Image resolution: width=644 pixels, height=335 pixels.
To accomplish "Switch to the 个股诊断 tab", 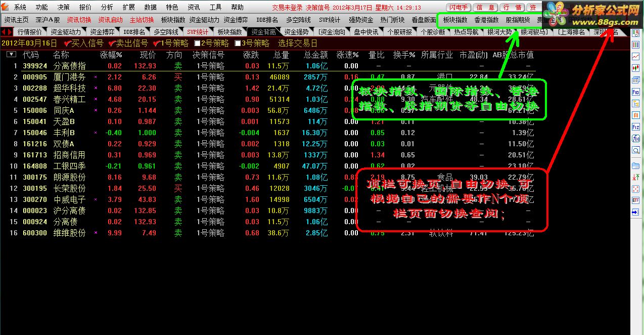I will point(433,32).
